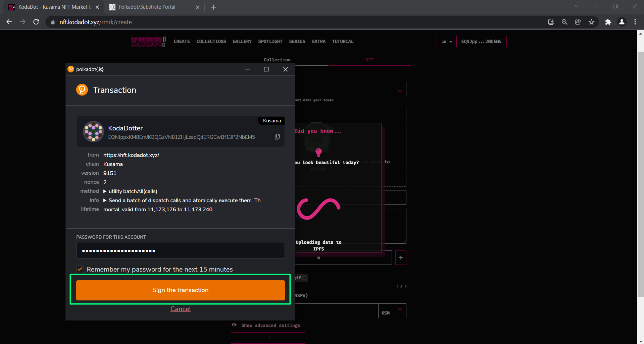Screen dimensions: 644x344
Task: Click the share page icon
Action: (x=578, y=22)
